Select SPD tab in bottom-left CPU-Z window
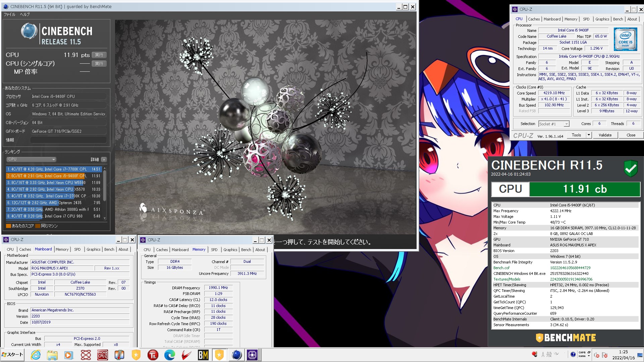This screenshot has height=362, width=644. (x=77, y=249)
